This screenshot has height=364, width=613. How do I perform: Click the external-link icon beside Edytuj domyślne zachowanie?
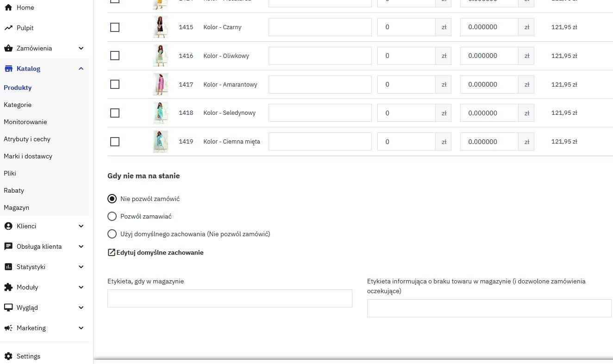(111, 252)
